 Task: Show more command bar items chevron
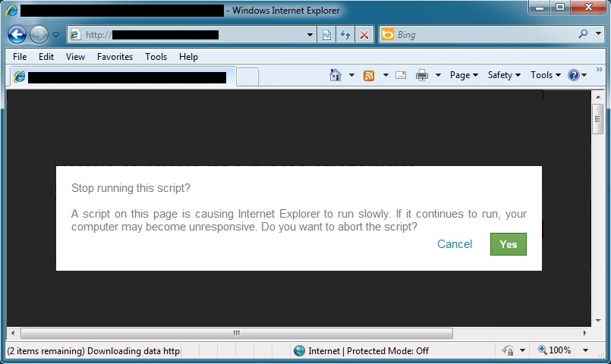(600, 69)
